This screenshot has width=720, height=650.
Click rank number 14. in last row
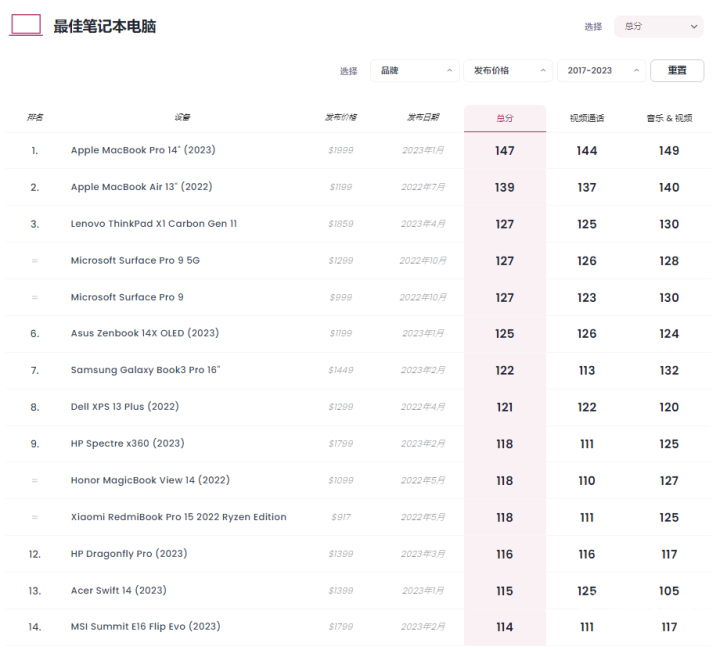pos(35,627)
